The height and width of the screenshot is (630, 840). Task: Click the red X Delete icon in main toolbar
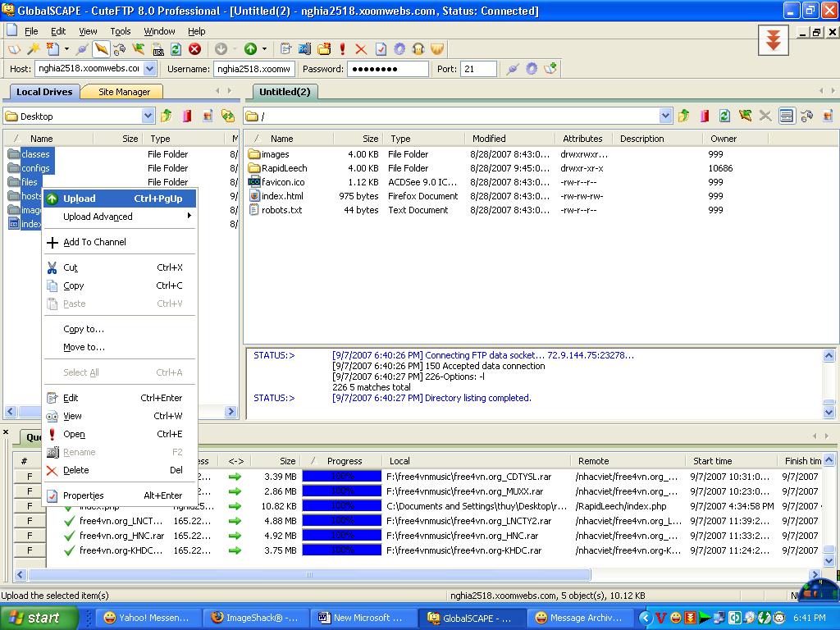tap(361, 49)
